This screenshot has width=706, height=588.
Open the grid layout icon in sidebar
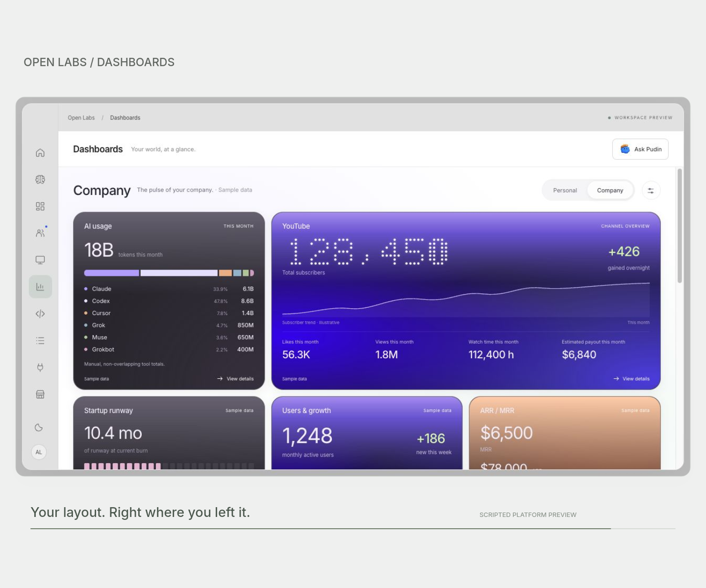pos(40,206)
